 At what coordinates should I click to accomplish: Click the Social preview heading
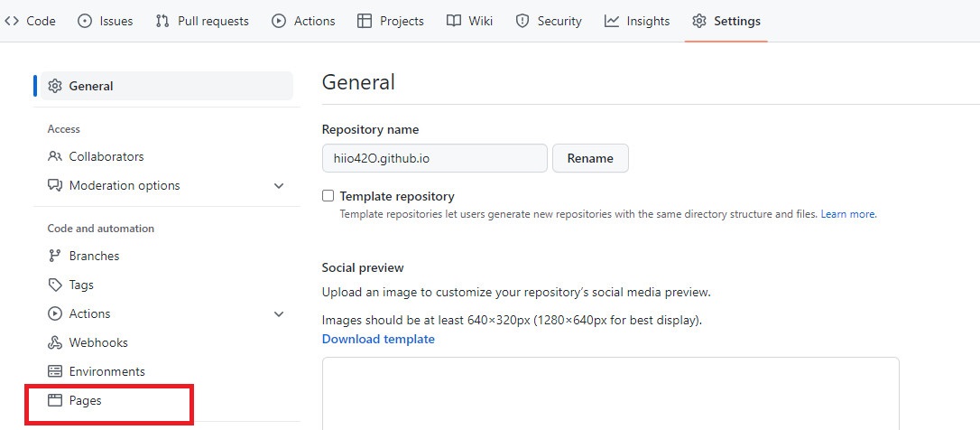pos(363,268)
